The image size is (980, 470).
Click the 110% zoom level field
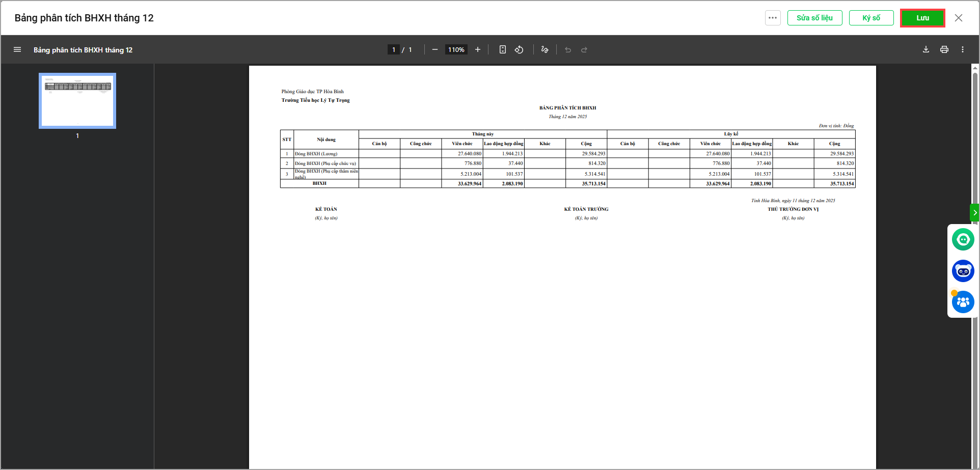coord(456,50)
